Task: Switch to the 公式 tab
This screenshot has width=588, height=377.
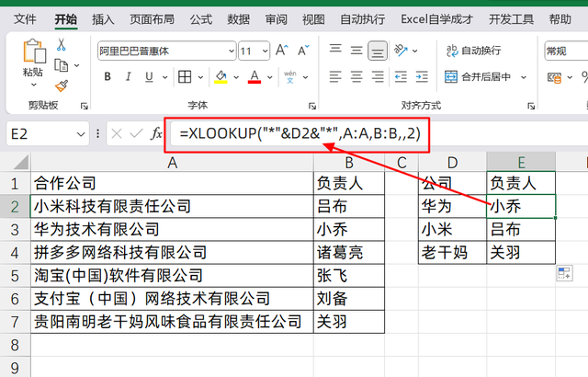Action: click(200, 19)
